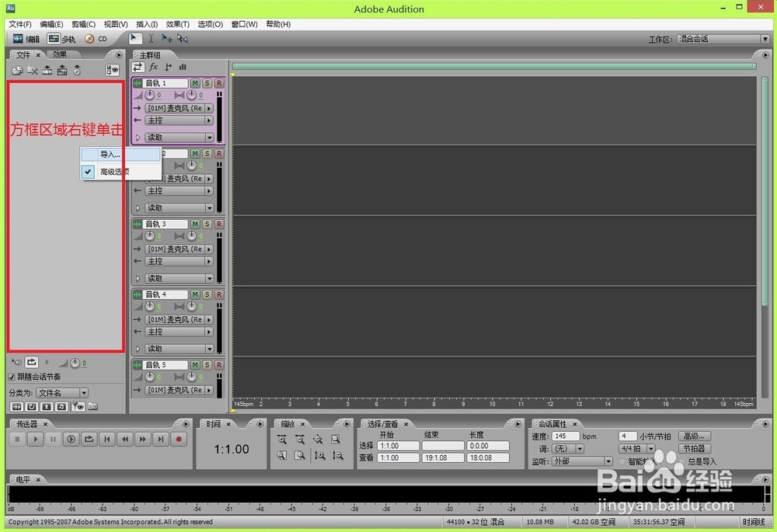This screenshot has height=532, width=777.
Task: Toggle 跟随会话节奏 checkbox
Action: [x=12, y=377]
